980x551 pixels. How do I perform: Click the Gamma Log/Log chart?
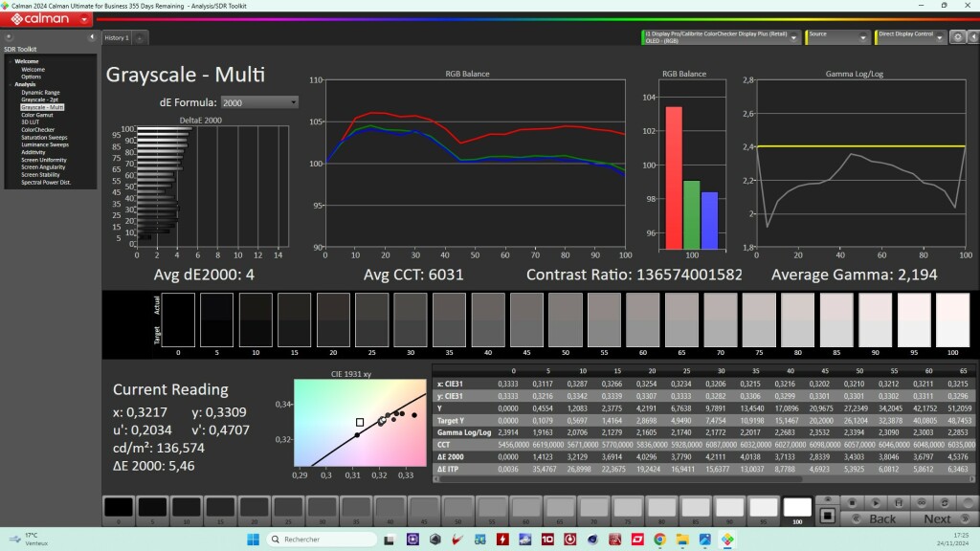[x=860, y=163]
